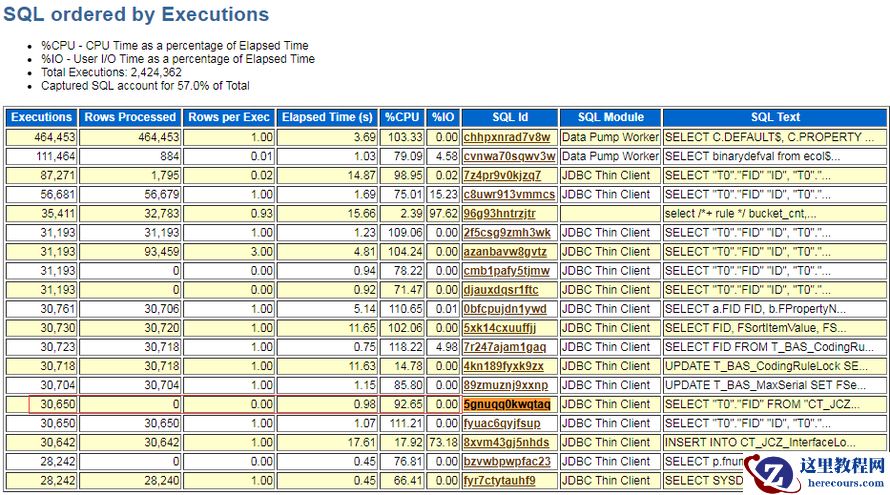
Task: Click the fyuac6qyjfsup SQL Id link
Action: coord(502,423)
